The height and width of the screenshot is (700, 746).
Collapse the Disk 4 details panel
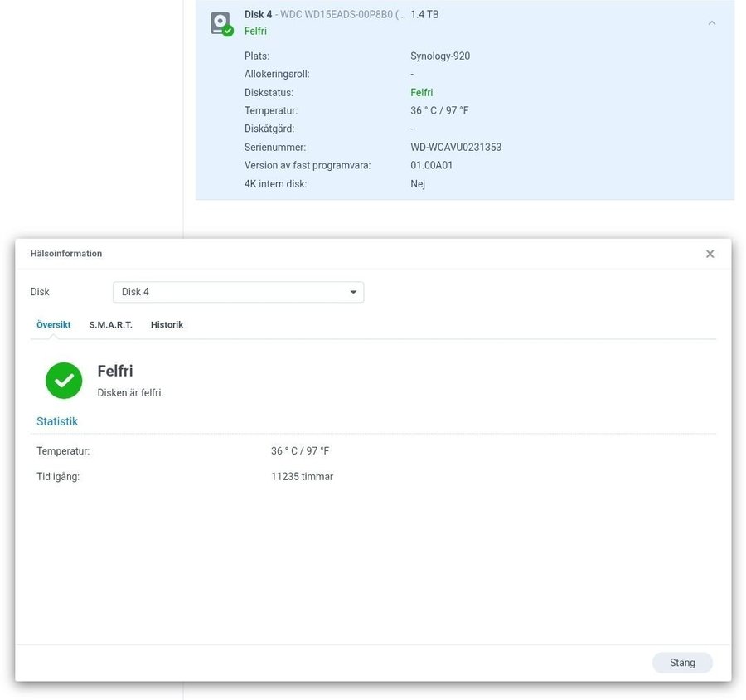(711, 23)
